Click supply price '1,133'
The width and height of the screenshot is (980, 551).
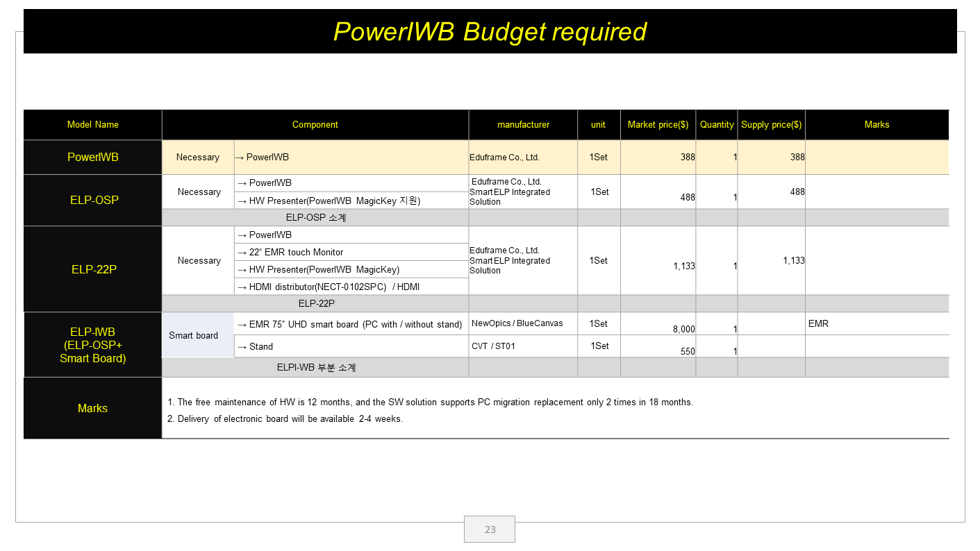coord(794,261)
